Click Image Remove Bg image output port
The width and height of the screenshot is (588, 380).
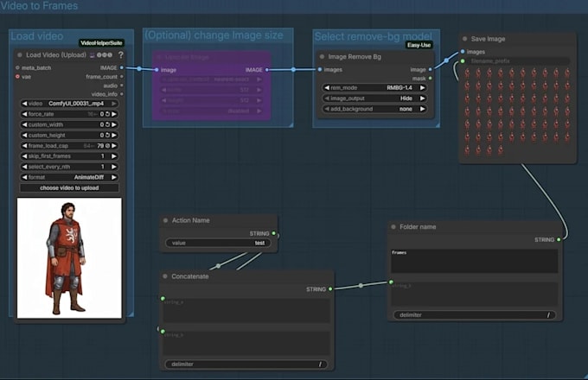tap(430, 70)
